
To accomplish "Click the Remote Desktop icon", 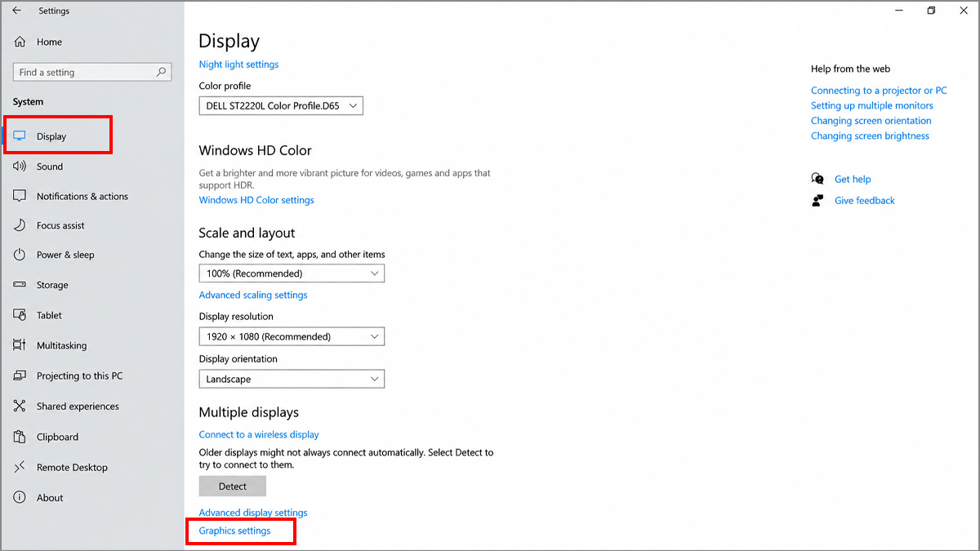I will 20,467.
